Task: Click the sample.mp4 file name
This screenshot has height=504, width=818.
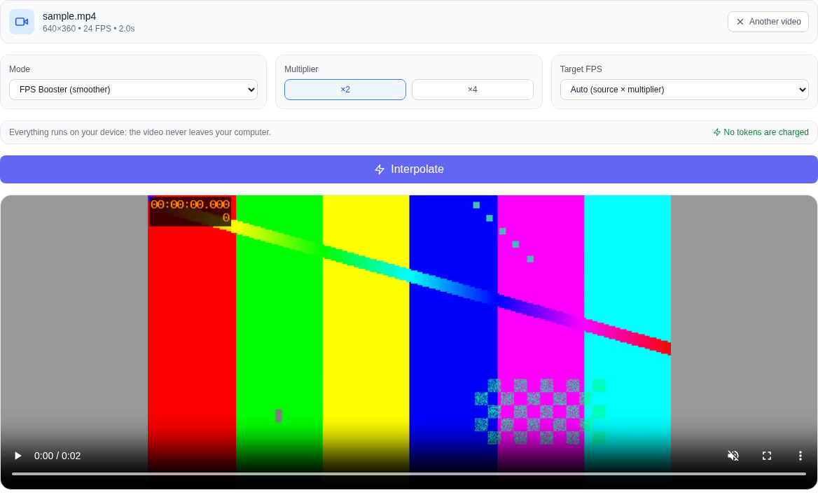Action: 69,16
